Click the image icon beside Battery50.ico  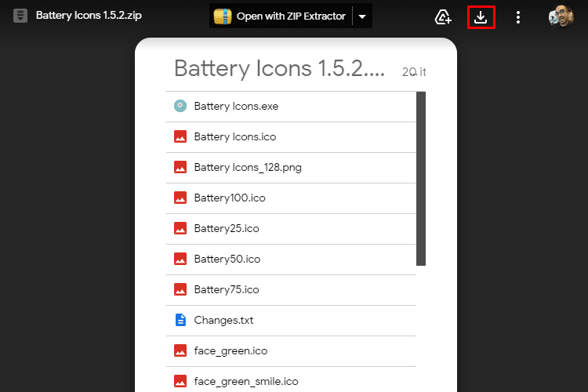(x=180, y=259)
